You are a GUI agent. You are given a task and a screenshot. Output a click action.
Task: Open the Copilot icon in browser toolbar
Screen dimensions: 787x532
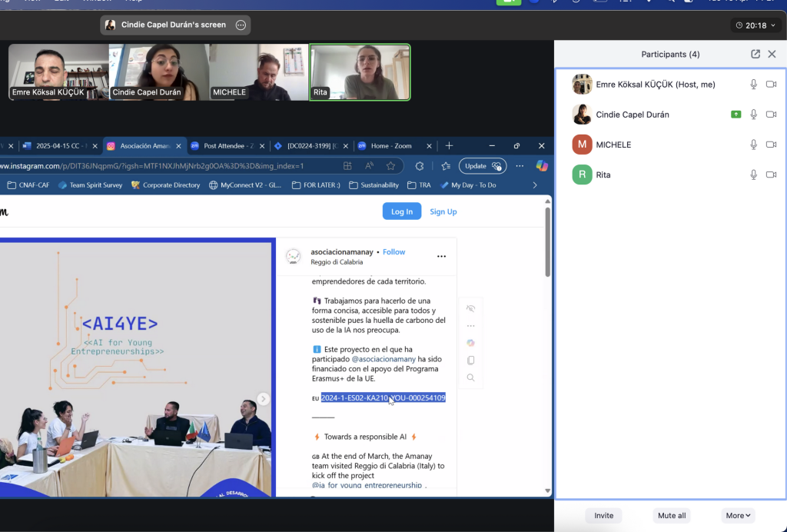tap(542, 166)
